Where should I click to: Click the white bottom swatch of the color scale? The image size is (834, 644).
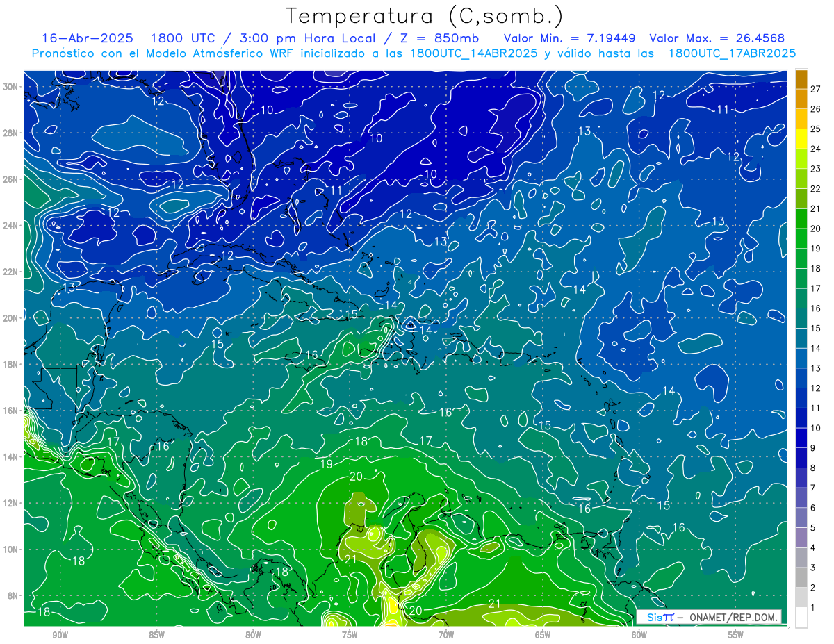pos(801,617)
